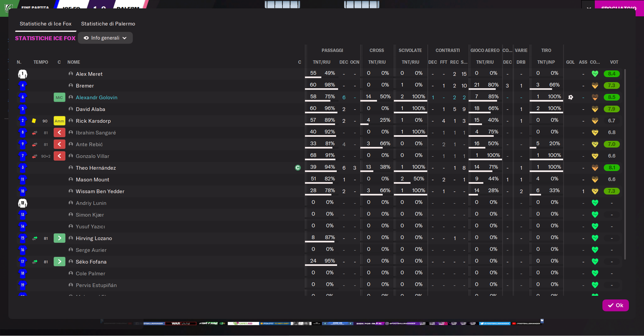This screenshot has height=336, width=644.
Task: Click the green condition heart for Alex Meret
Action: point(595,74)
